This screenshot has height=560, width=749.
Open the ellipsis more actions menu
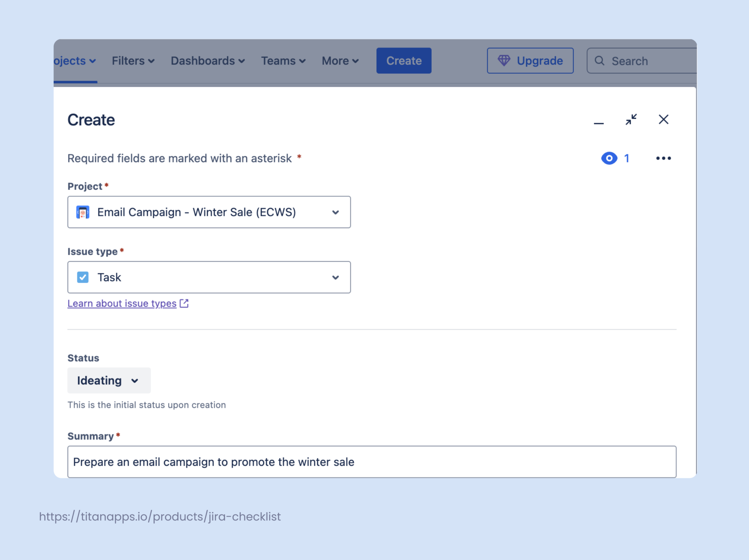click(663, 158)
